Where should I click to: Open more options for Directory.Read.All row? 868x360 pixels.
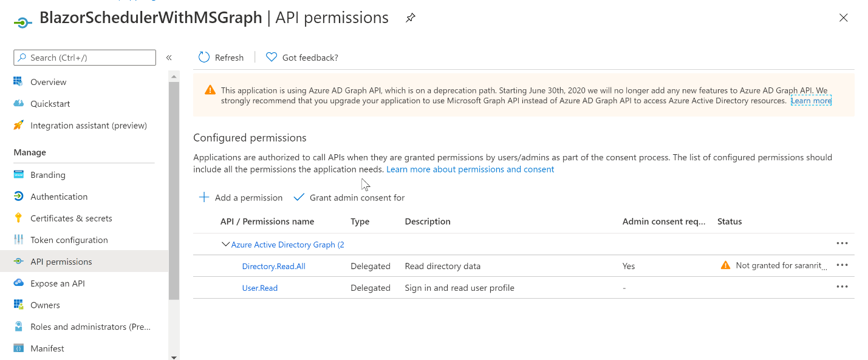pyautogui.click(x=842, y=265)
